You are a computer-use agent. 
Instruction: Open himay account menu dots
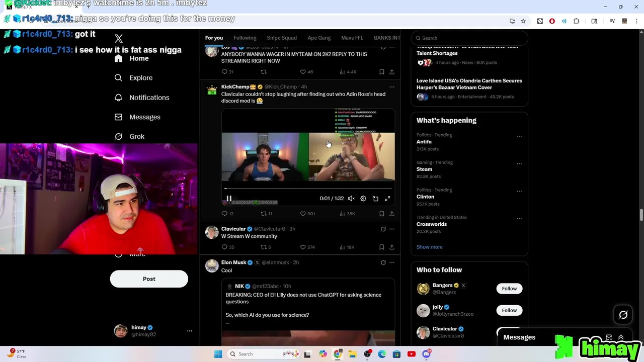189,331
